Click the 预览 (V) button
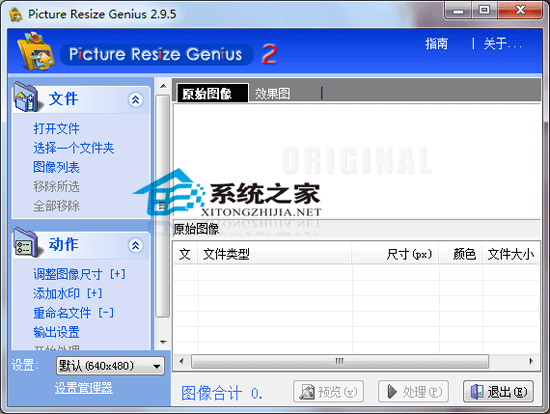 [x=328, y=392]
